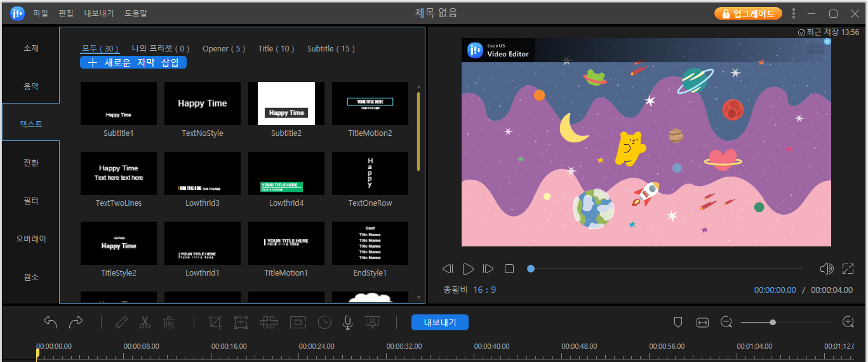Viewport: 868px width, 362px height.
Task: Click the 업그레이드 button
Action: point(748,13)
